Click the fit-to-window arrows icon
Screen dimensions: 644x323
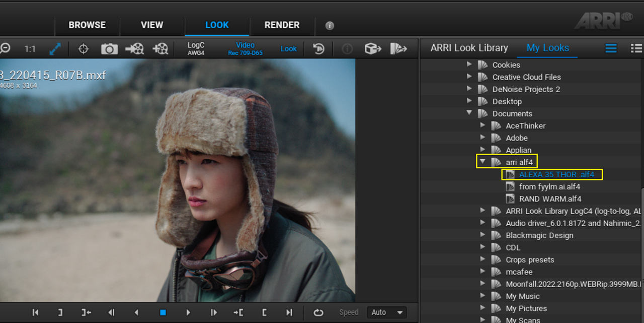[x=55, y=49]
